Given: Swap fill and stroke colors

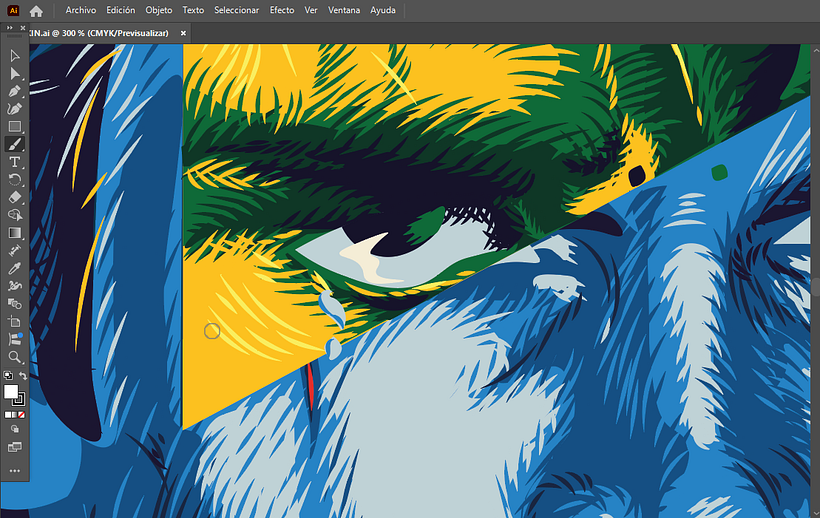Looking at the screenshot, I should click(23, 376).
